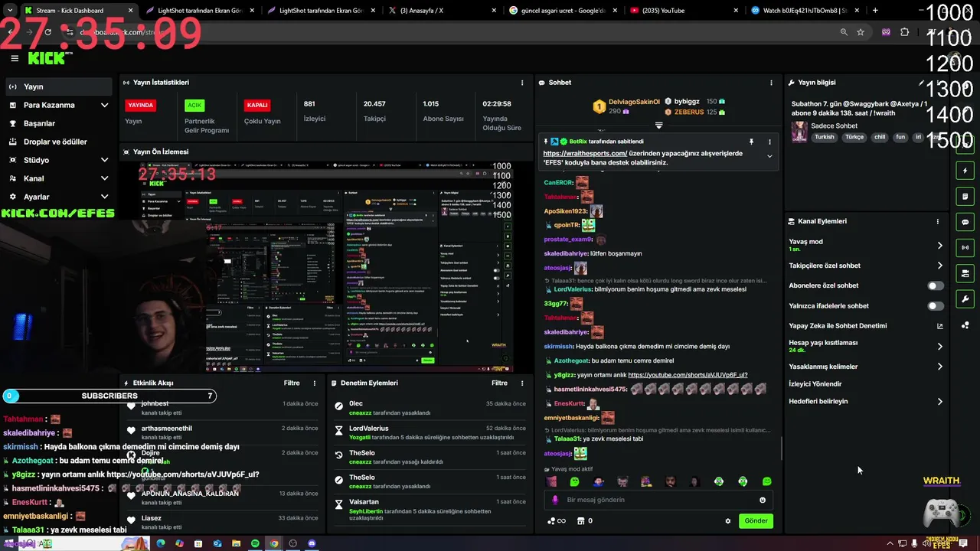Click Filtre in Etkinlik Akışı panel
The image size is (980, 551).
(292, 383)
